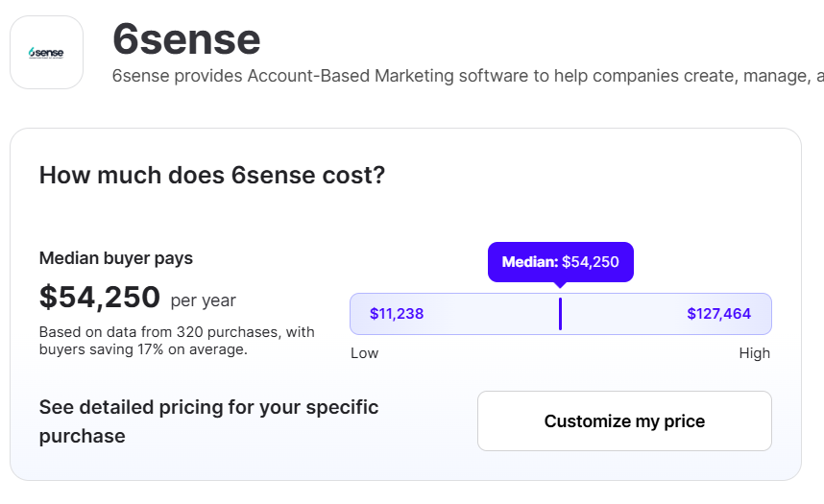Click the $127,464 high price value
Viewport: 824px width, 504px height.
718,314
